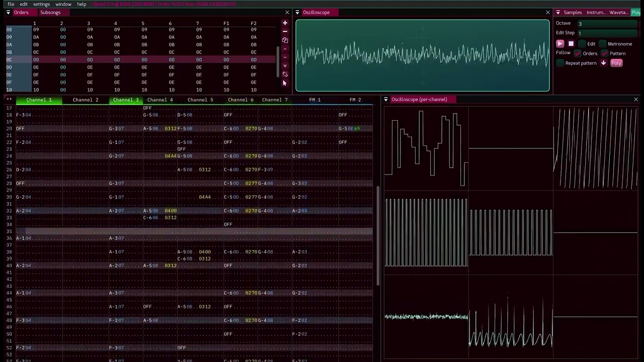Move the order down with the single chevron icon
644x362 pixels.
coord(285,57)
